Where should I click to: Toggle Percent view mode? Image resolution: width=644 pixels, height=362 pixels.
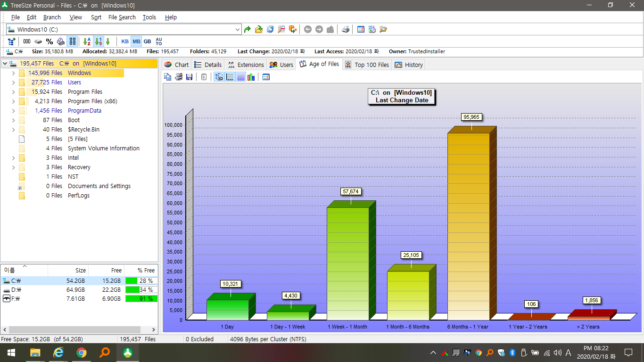click(x=50, y=41)
